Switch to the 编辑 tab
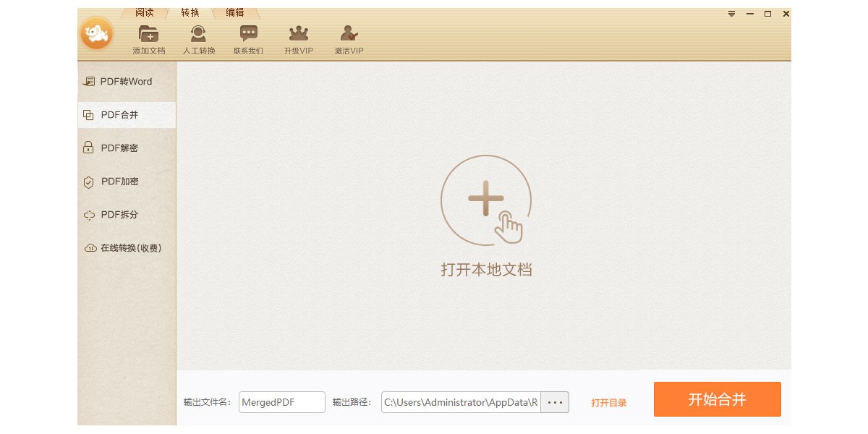Screen dimensions: 868x434 (234, 12)
